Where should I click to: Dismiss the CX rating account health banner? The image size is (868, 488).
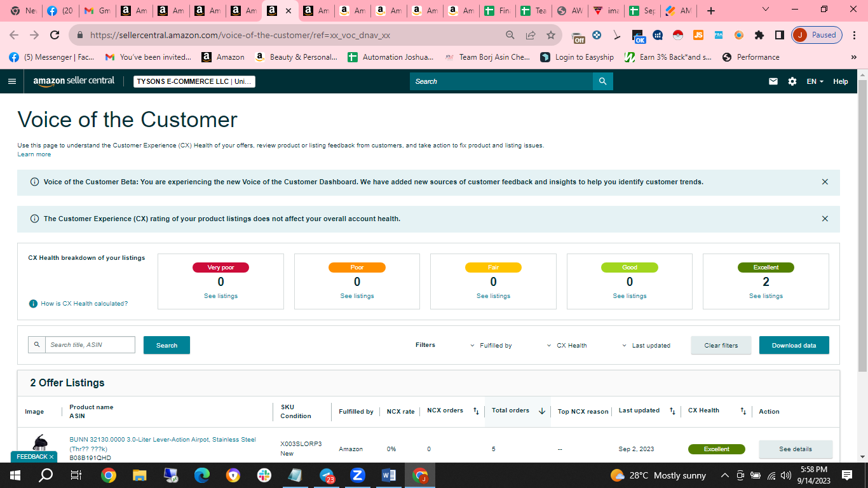tap(825, 219)
